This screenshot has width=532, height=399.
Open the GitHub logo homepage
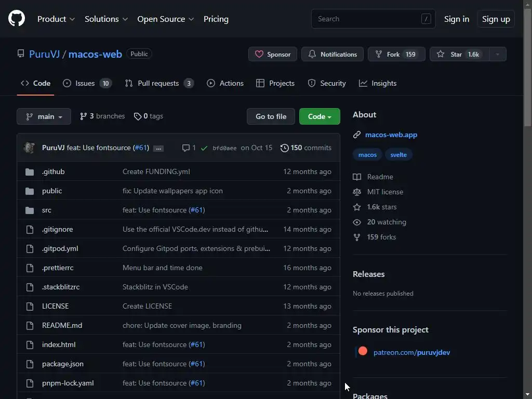pyautogui.click(x=16, y=18)
